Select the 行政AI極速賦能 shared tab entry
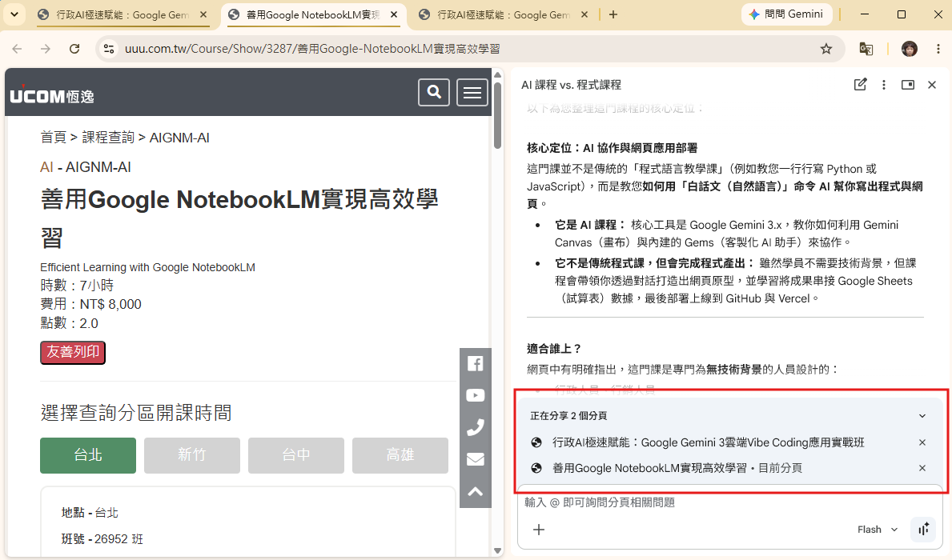 pyautogui.click(x=708, y=442)
